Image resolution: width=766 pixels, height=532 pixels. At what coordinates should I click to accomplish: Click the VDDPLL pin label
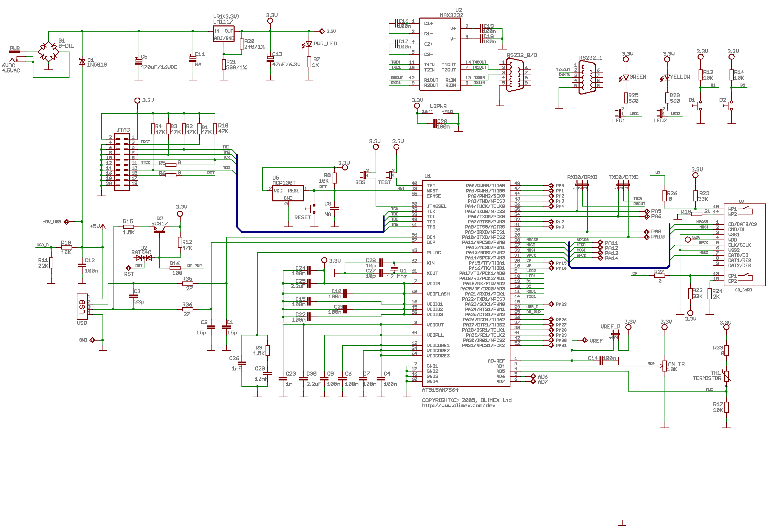[435, 335]
